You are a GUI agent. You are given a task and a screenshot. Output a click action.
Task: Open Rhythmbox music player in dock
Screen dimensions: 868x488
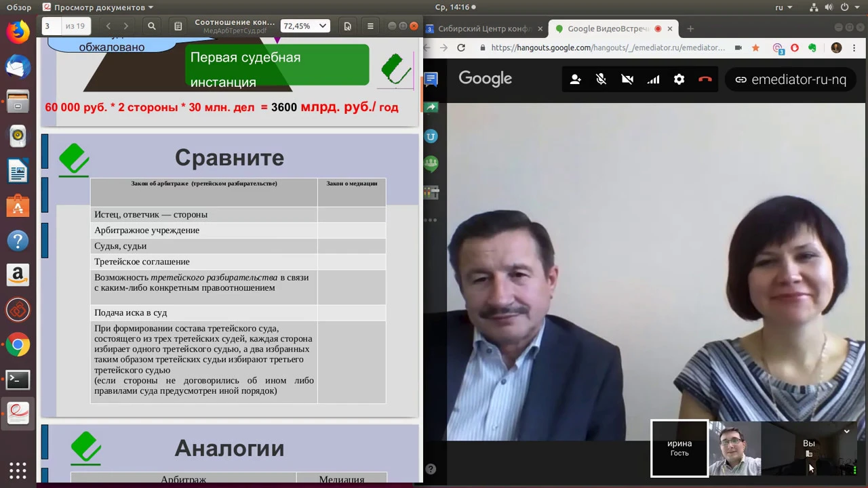tap(18, 136)
